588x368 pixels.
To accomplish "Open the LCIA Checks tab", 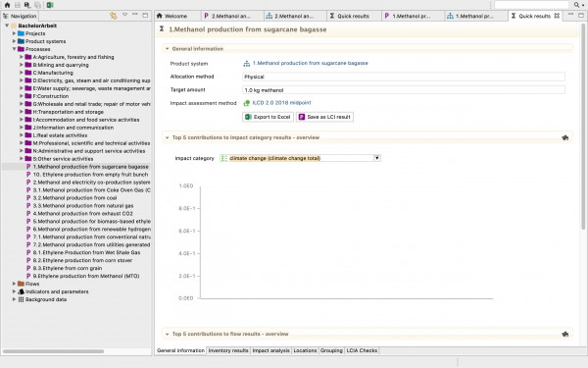I will pyautogui.click(x=362, y=350).
